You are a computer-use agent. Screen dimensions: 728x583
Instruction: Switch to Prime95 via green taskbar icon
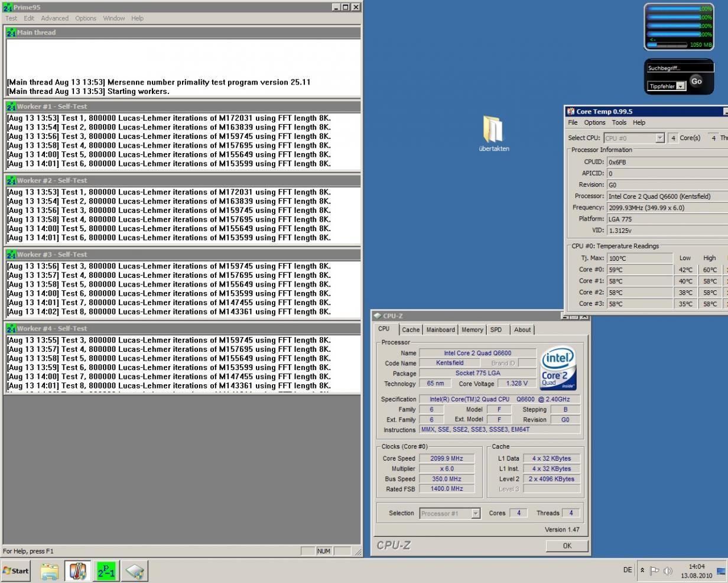(x=106, y=571)
